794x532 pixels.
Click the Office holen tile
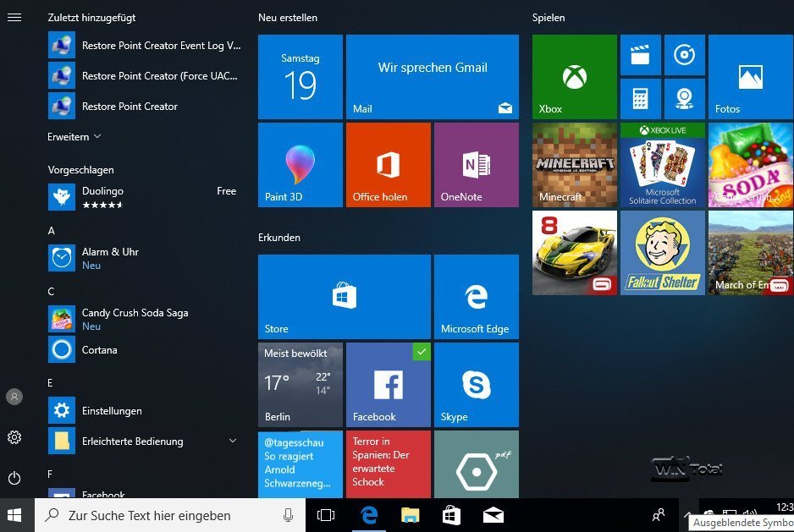click(x=389, y=165)
